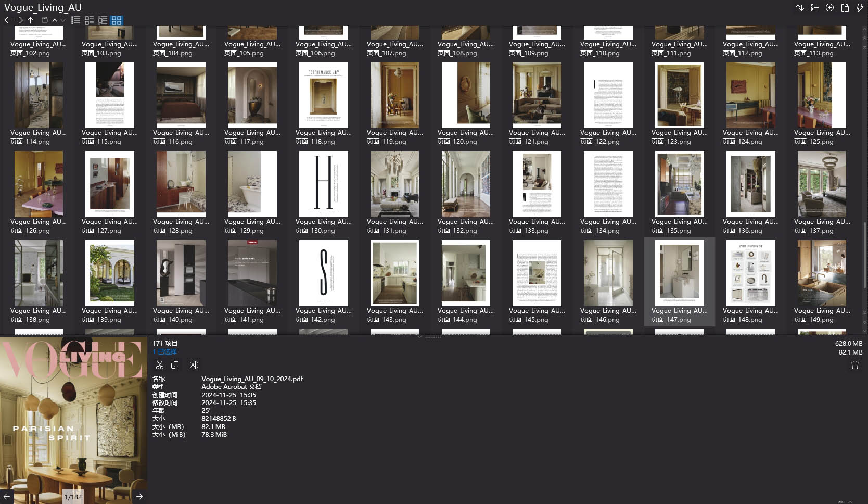Click the '1 已选择' selection link
Image resolution: width=868 pixels, height=504 pixels.
pyautogui.click(x=164, y=352)
